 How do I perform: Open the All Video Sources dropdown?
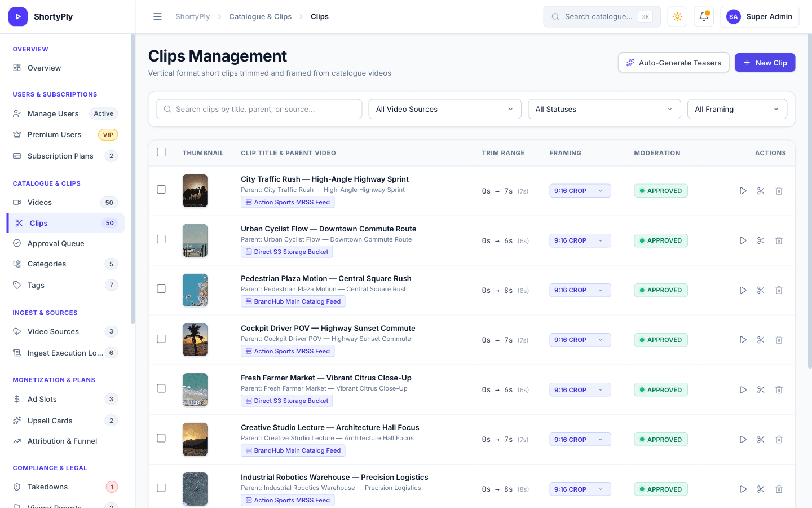click(x=445, y=109)
